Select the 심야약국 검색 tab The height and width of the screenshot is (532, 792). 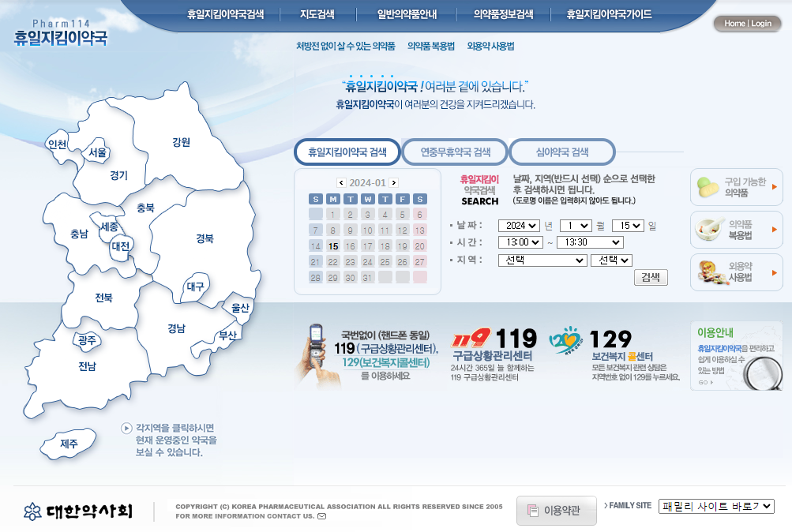(562, 152)
